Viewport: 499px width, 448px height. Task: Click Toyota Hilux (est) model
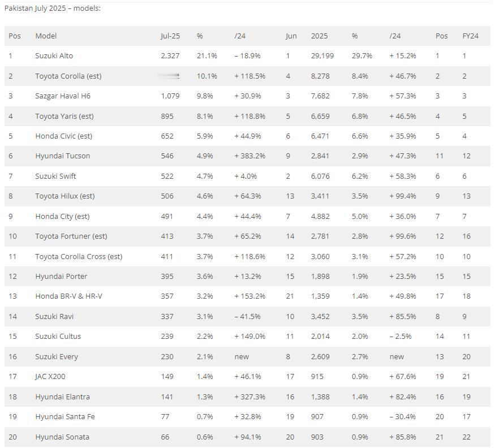[65, 196]
